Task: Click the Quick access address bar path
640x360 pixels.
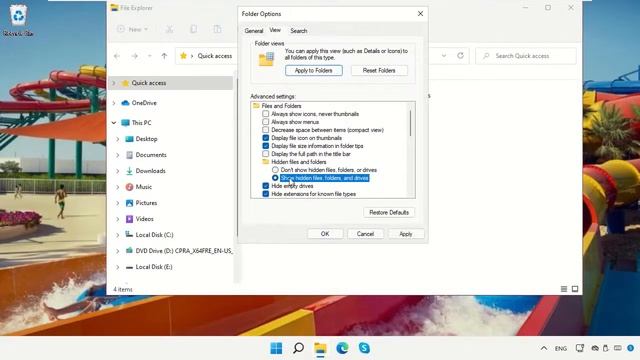Action: [215, 56]
